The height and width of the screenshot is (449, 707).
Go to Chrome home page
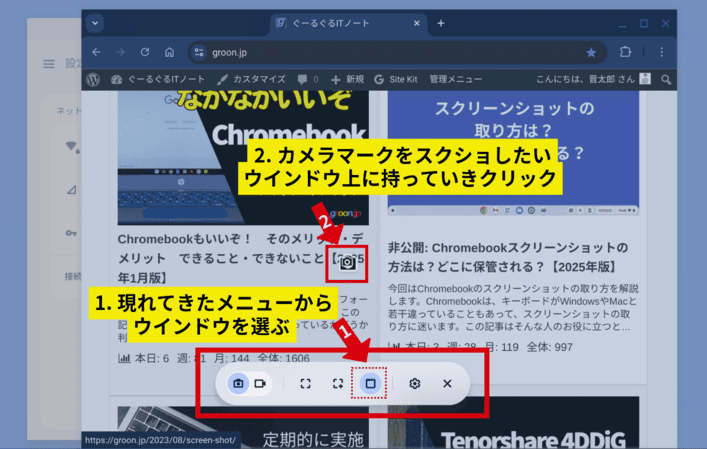(x=169, y=52)
